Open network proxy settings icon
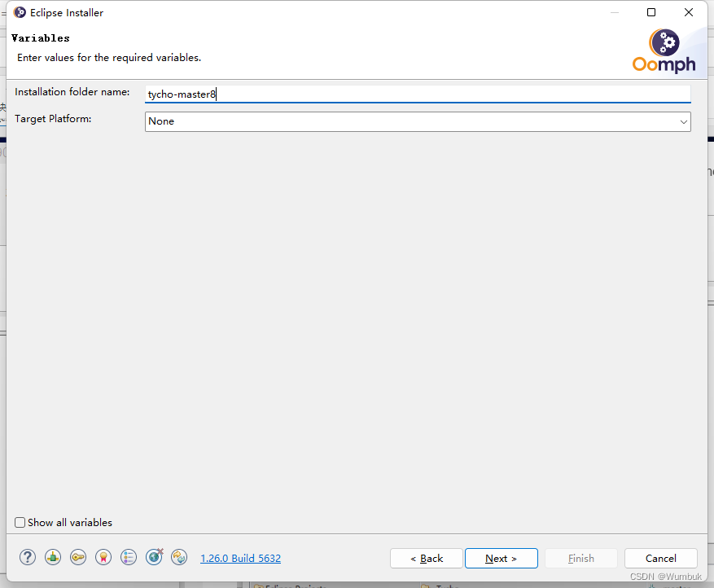Image resolution: width=714 pixels, height=588 pixels. coord(53,558)
